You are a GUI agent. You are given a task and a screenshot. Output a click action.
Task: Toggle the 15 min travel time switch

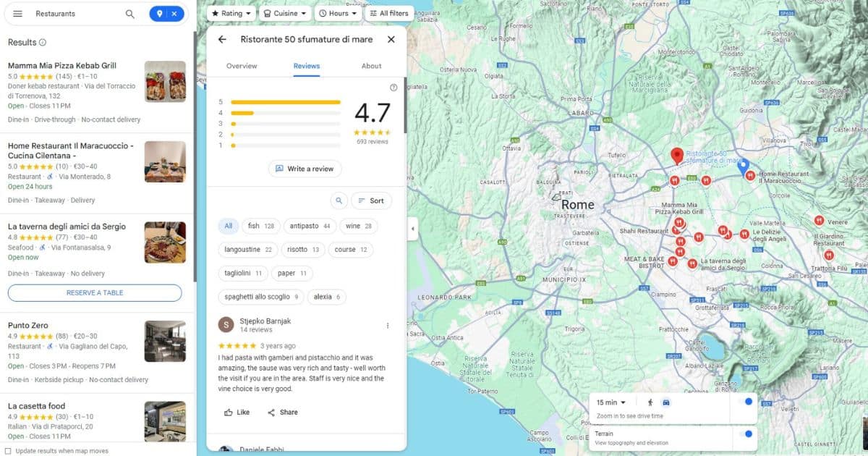click(x=745, y=402)
